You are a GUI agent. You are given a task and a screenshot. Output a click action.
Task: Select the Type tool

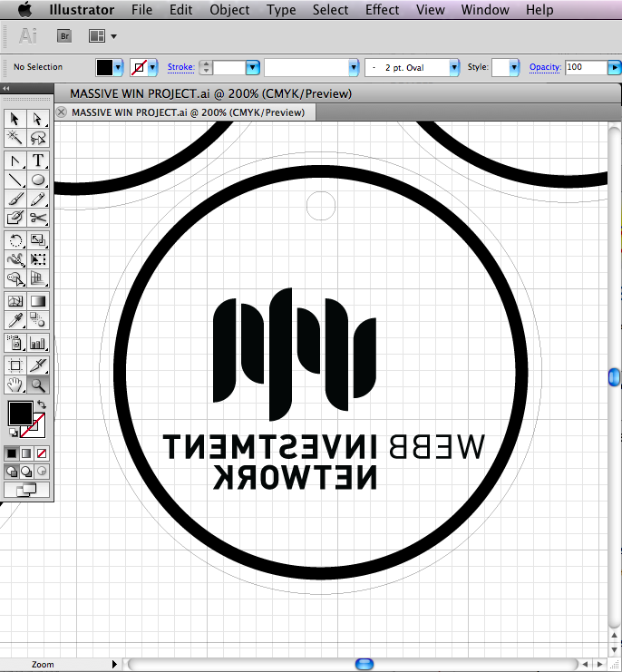[x=38, y=161]
